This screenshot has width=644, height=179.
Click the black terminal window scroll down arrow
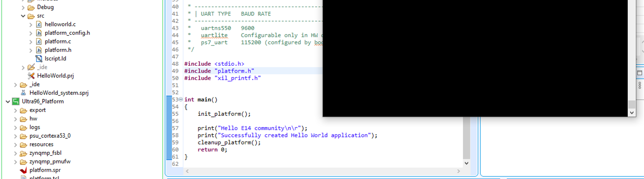631,113
